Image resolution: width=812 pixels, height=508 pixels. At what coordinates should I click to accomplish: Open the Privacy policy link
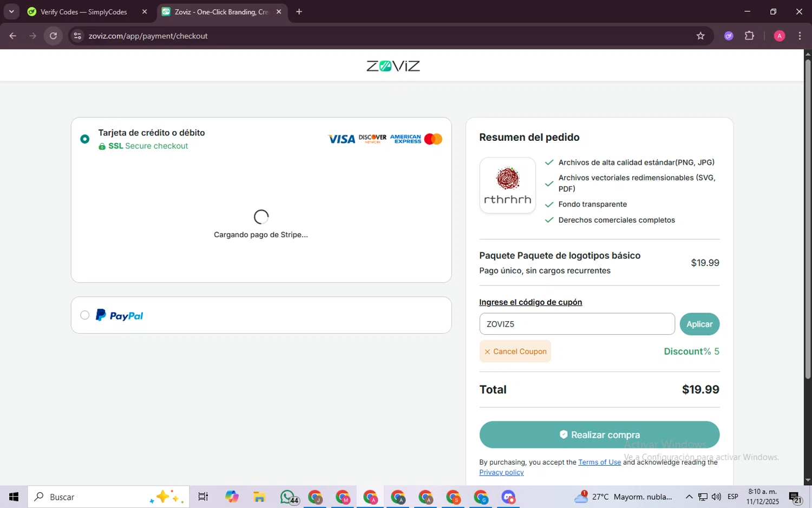[501, 472]
